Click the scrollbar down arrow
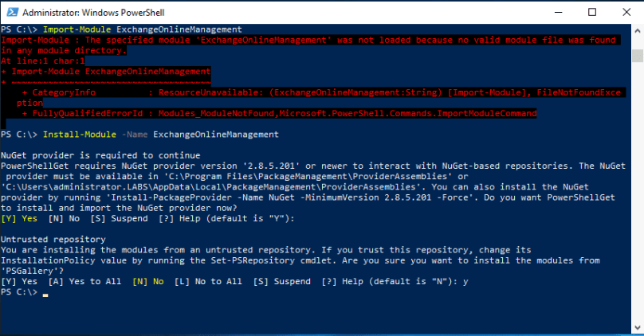The width and height of the screenshot is (644, 336). pyautogui.click(x=637, y=327)
